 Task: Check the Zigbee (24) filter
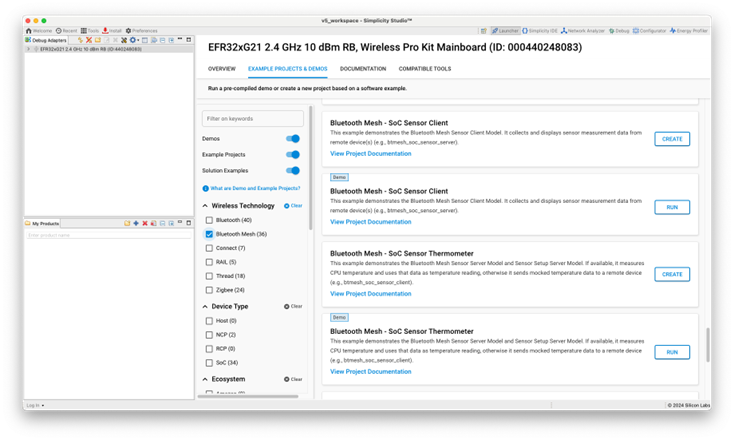pos(209,290)
